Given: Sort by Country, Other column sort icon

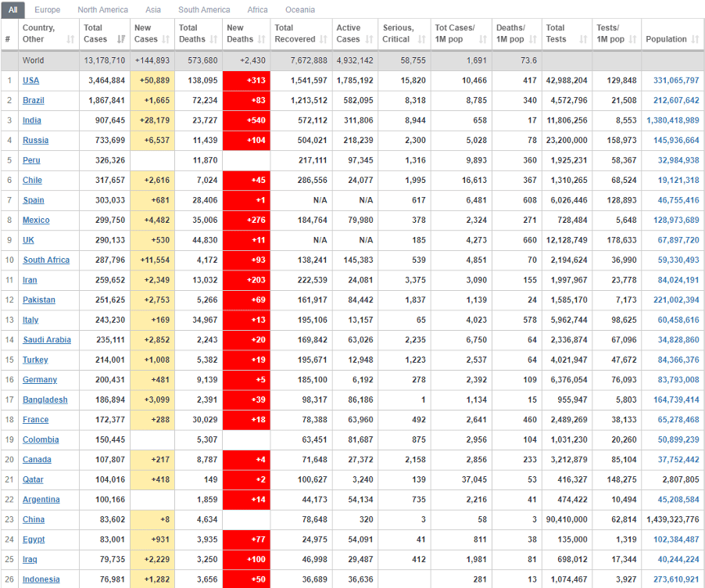Looking at the screenshot, I should pos(70,40).
